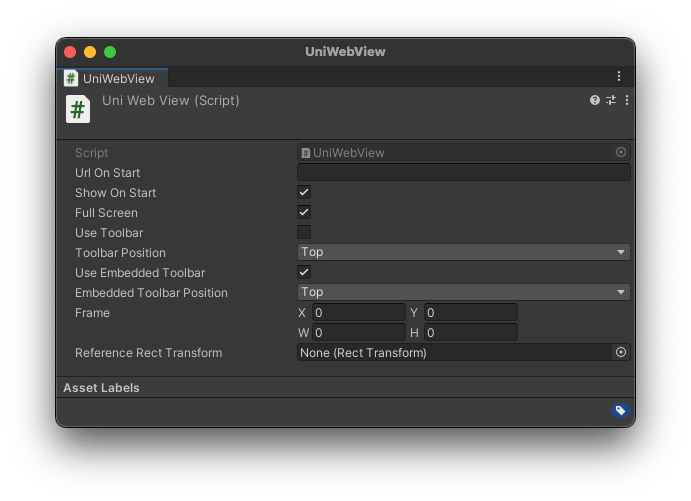Open Reference Rect Transform object picker

pos(621,353)
